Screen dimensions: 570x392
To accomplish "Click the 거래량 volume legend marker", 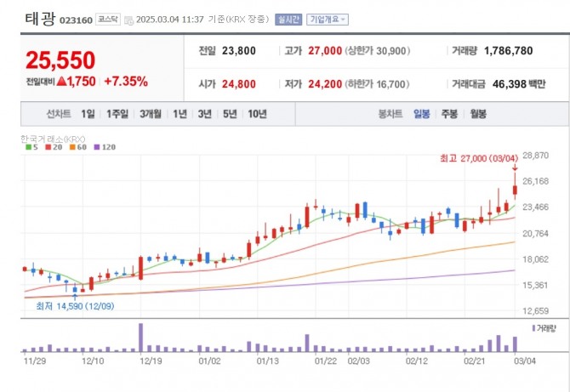I will (533, 328).
